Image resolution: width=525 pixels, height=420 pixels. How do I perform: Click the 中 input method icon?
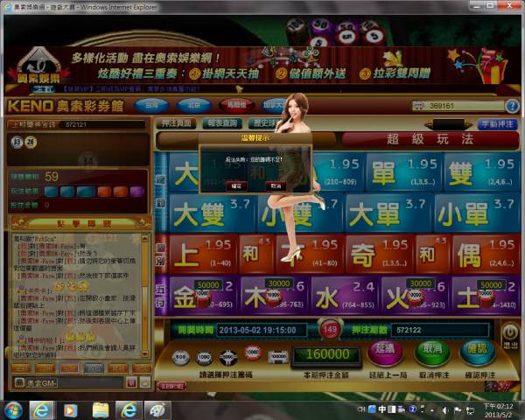click(382, 409)
